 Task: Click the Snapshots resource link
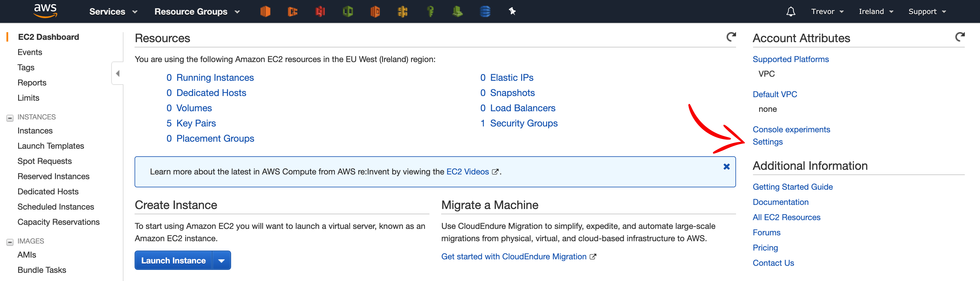[x=513, y=93]
